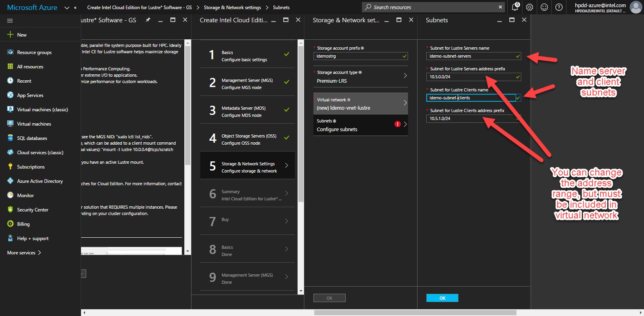Open step 5 Storage & Network Settings

tap(248, 165)
